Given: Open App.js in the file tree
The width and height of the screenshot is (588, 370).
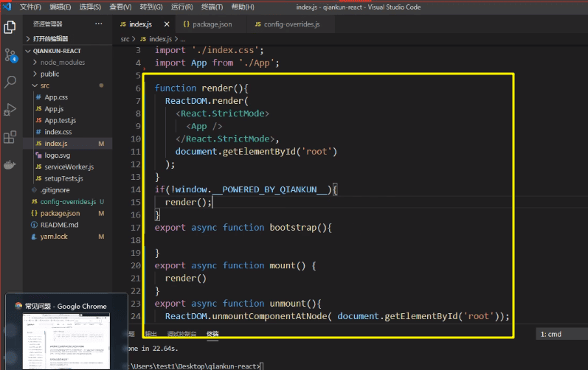Looking at the screenshot, I should 54,108.
